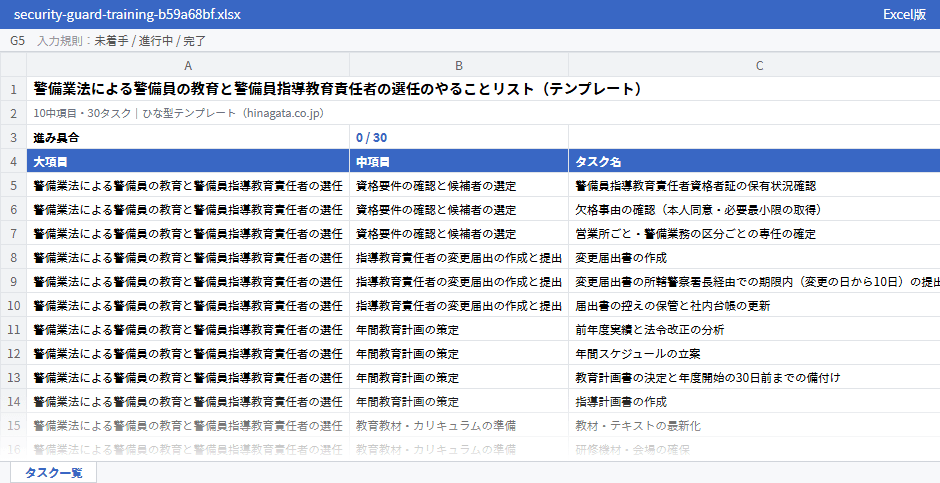Select the G5 cell reference box
This screenshot has height=483, width=940.
[x=17, y=41]
